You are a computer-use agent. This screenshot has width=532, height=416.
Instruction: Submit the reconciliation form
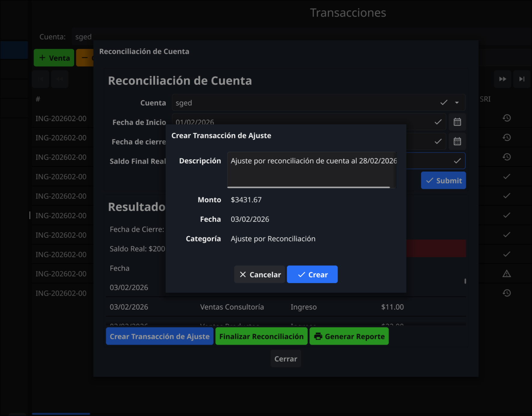pyautogui.click(x=443, y=180)
